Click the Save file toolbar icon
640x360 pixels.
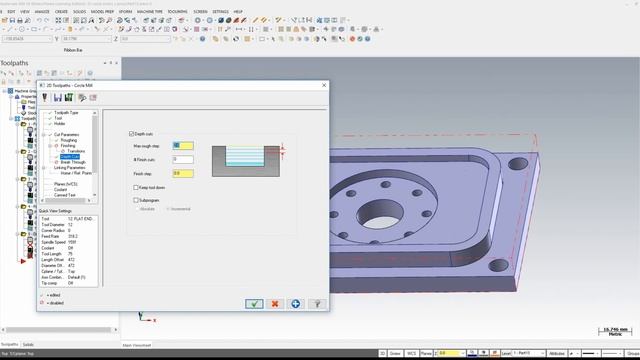tap(12, 20)
